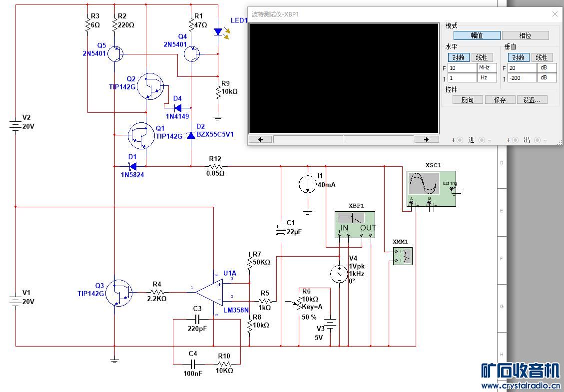Viewport: 564px width, 392px height.
Task: Edit horizontal F value field showing 10
Action: 462,67
